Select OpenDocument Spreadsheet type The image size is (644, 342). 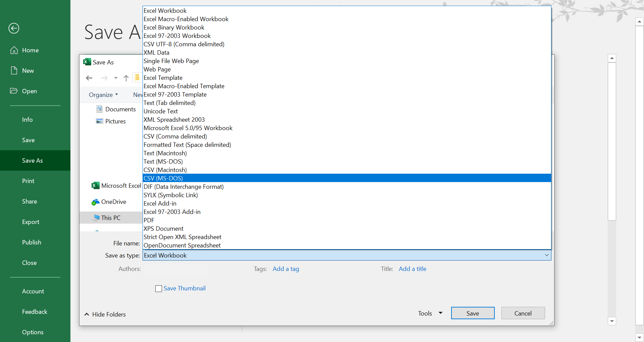click(x=347, y=245)
